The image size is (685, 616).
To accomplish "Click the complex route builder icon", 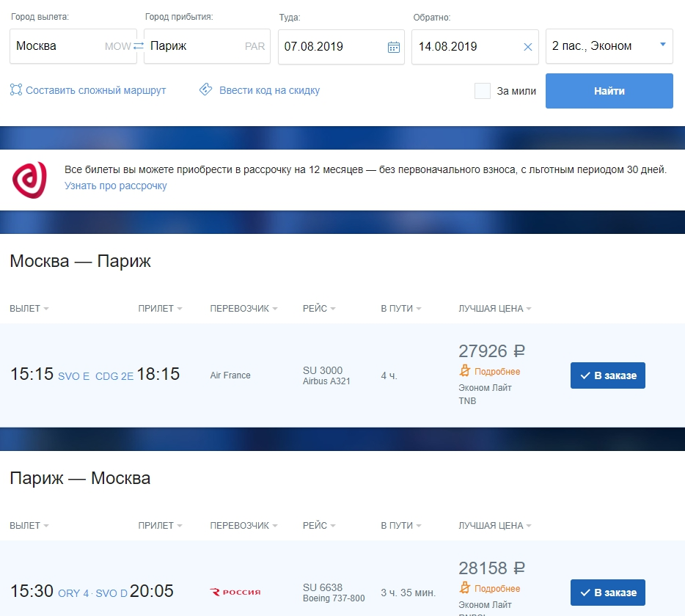I will pyautogui.click(x=16, y=90).
